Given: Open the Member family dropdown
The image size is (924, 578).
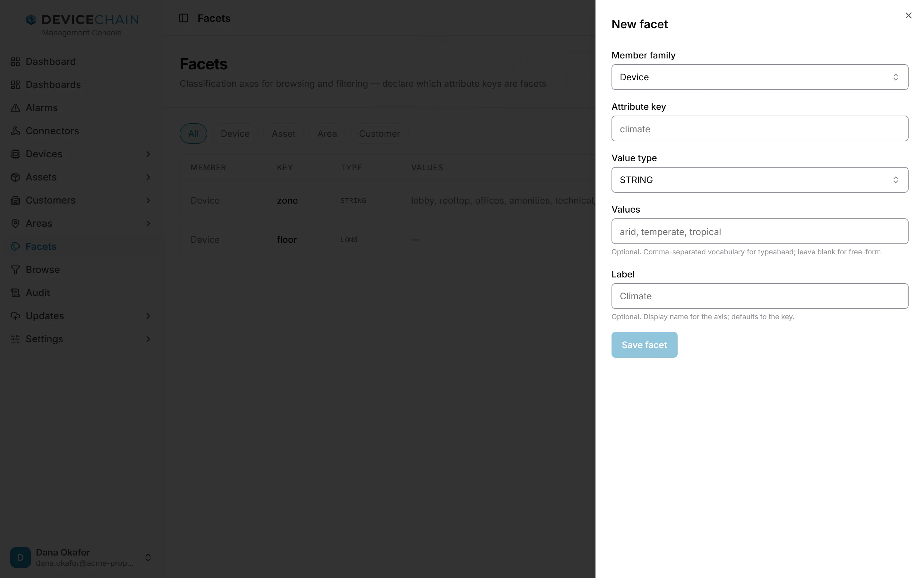Looking at the screenshot, I should coord(760,77).
